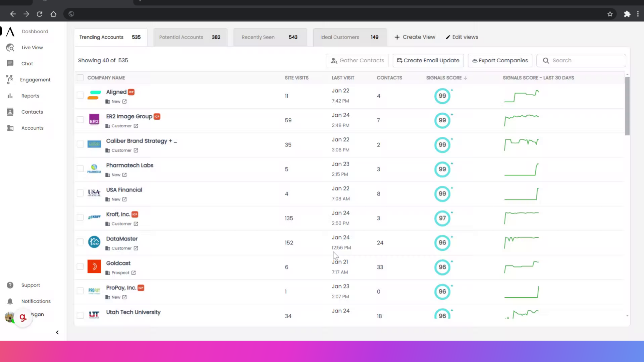Check the DataMaster row checkbox
This screenshot has width=644, height=362.
click(80, 242)
